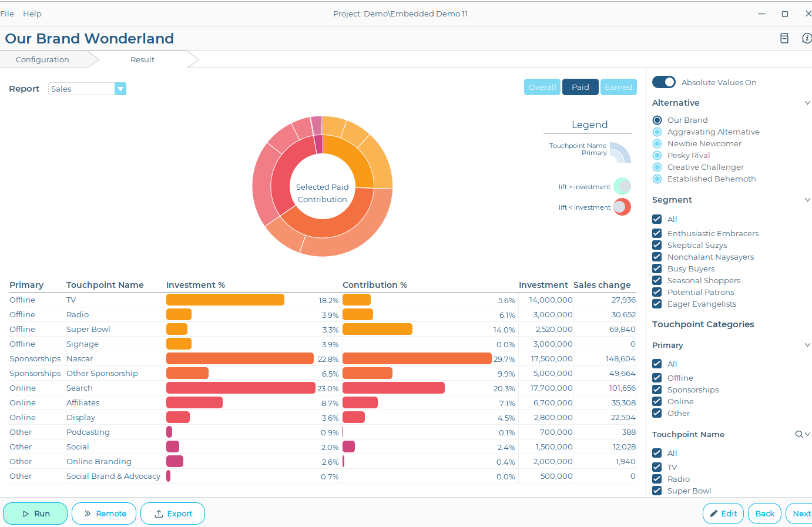Viewport: 812px width, 527px height.
Task: Switch to the Configuration tab
Action: point(42,59)
